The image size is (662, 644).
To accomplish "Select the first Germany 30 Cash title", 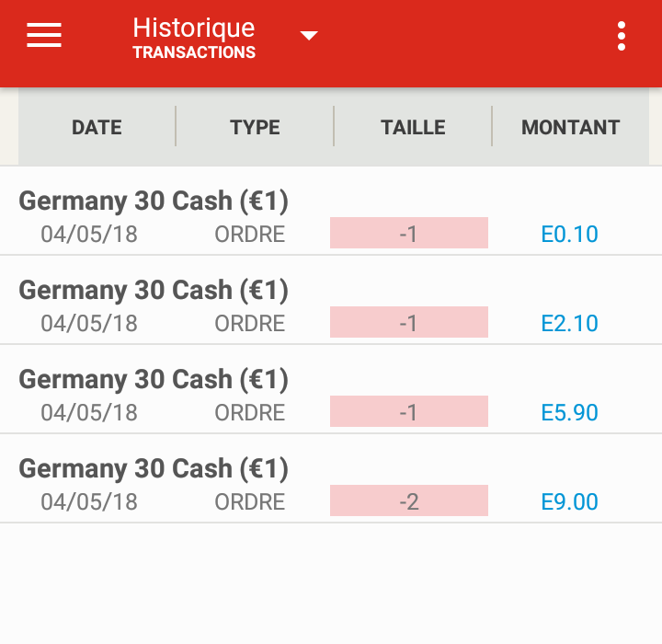I will point(154,201).
